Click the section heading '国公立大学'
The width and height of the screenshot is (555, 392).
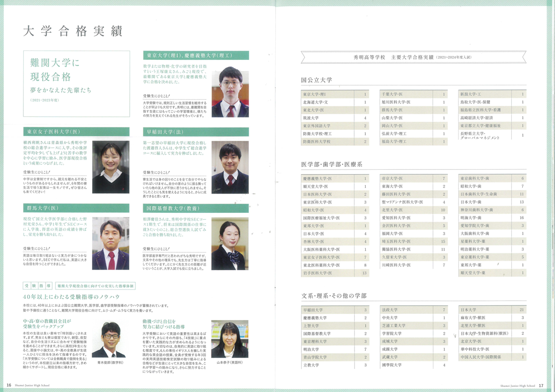(316, 80)
